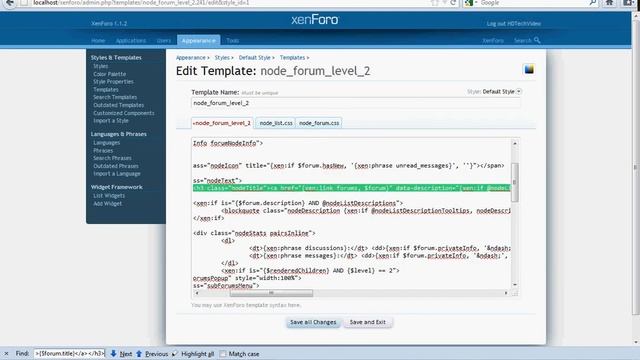Viewport: 640px width, 360px height.
Task: Open Customized Components in the sidebar
Action: [124, 113]
